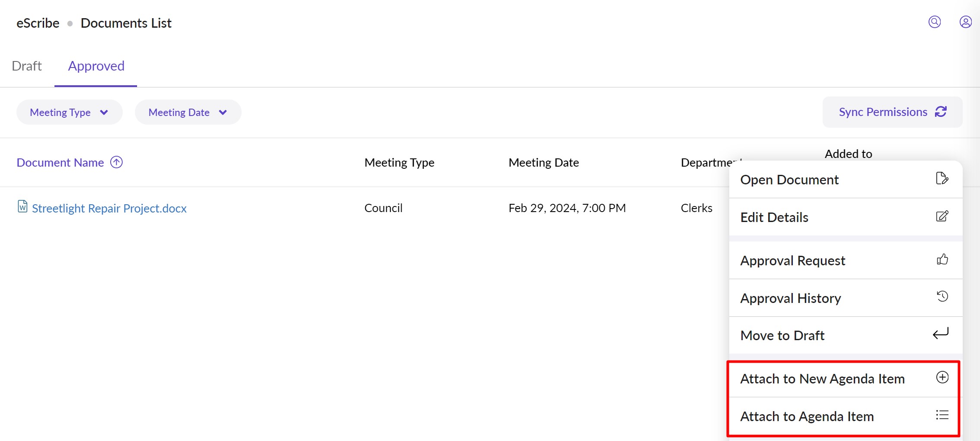This screenshot has width=980, height=441.
Task: Expand the Meeting Date filter dropdown
Action: pyautogui.click(x=188, y=113)
